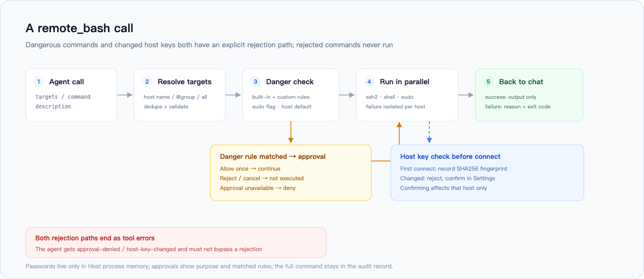The width and height of the screenshot is (644, 279).
Task: Click red 'Both rejection paths end' heading
Action: (95, 238)
